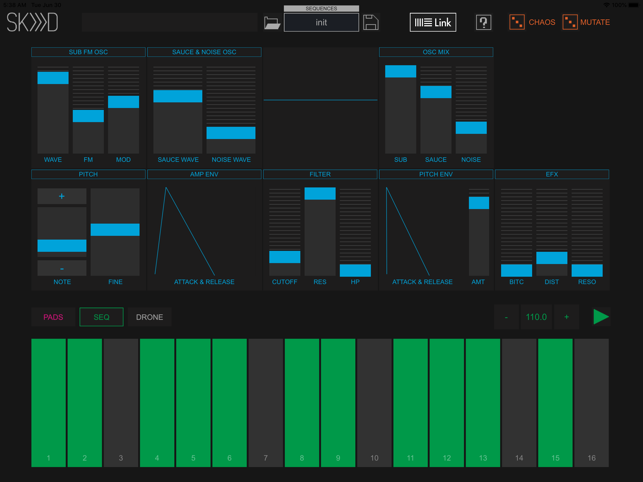Disable sequencer step 5
643x482 pixels.
[193, 402]
